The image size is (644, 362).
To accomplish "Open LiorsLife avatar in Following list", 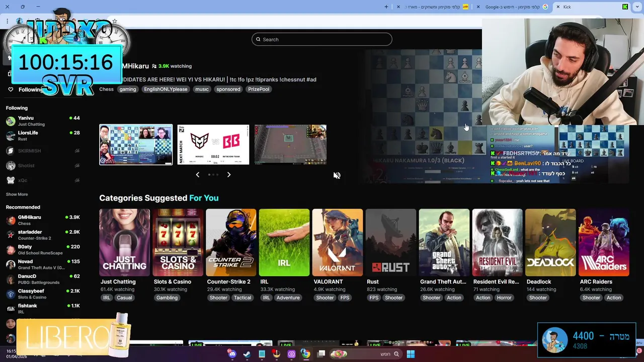I will coord(11,136).
